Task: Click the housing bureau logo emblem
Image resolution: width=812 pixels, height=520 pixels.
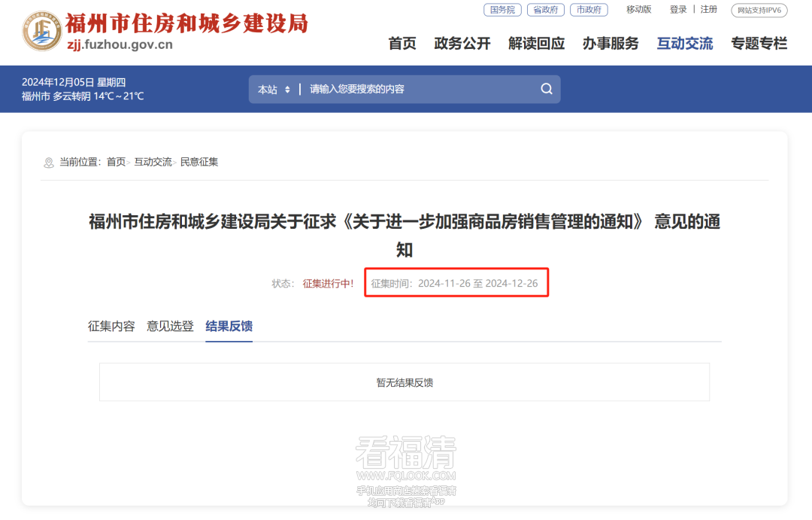Action: pyautogui.click(x=42, y=31)
